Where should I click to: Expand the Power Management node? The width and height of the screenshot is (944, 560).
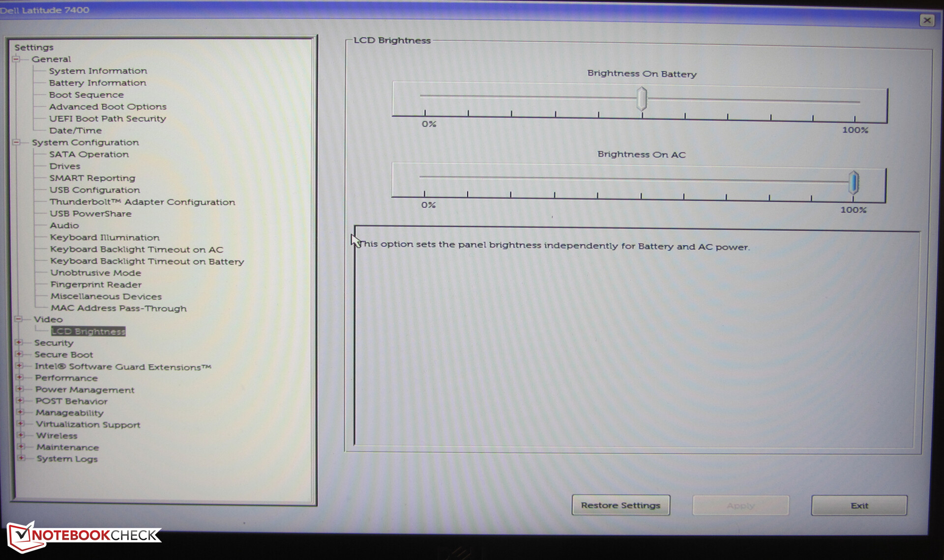(20, 389)
